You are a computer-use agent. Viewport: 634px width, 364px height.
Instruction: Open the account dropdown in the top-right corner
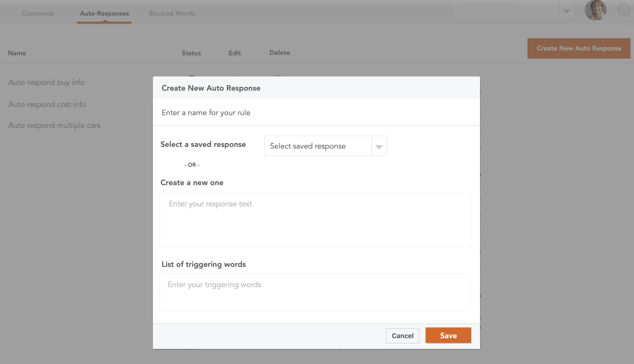pyautogui.click(x=566, y=10)
